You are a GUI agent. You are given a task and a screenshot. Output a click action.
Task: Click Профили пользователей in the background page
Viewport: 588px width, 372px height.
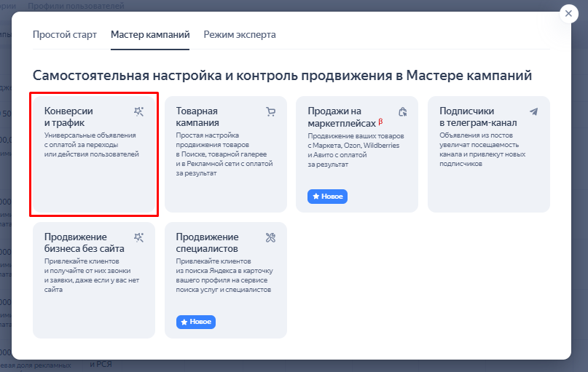pos(76,6)
